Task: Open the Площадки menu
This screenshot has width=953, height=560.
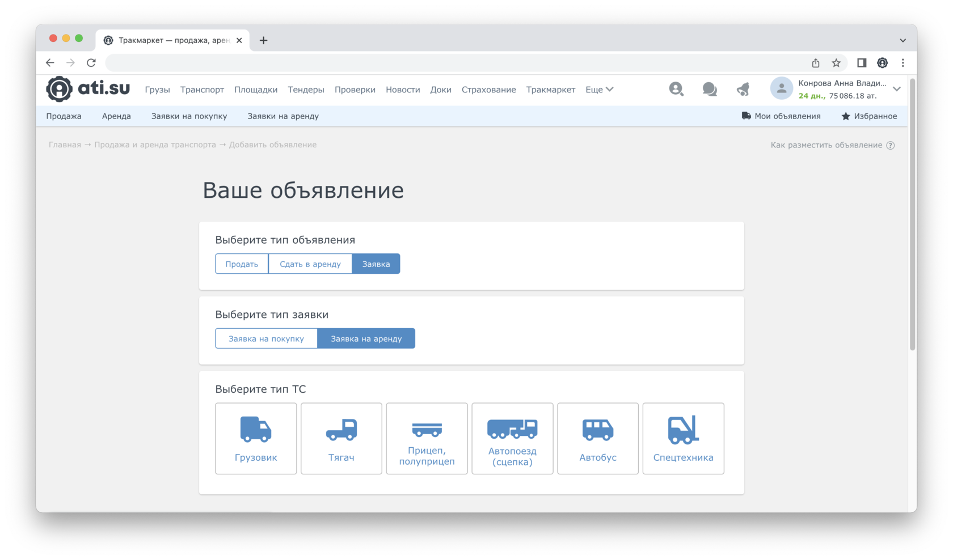Action: [x=256, y=90]
